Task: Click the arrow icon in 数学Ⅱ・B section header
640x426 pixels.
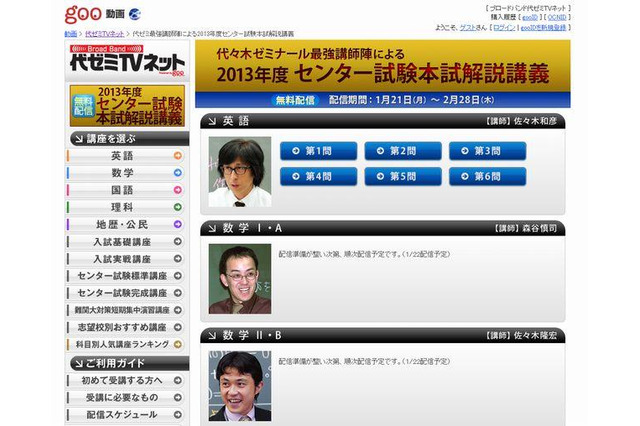Action: point(212,336)
